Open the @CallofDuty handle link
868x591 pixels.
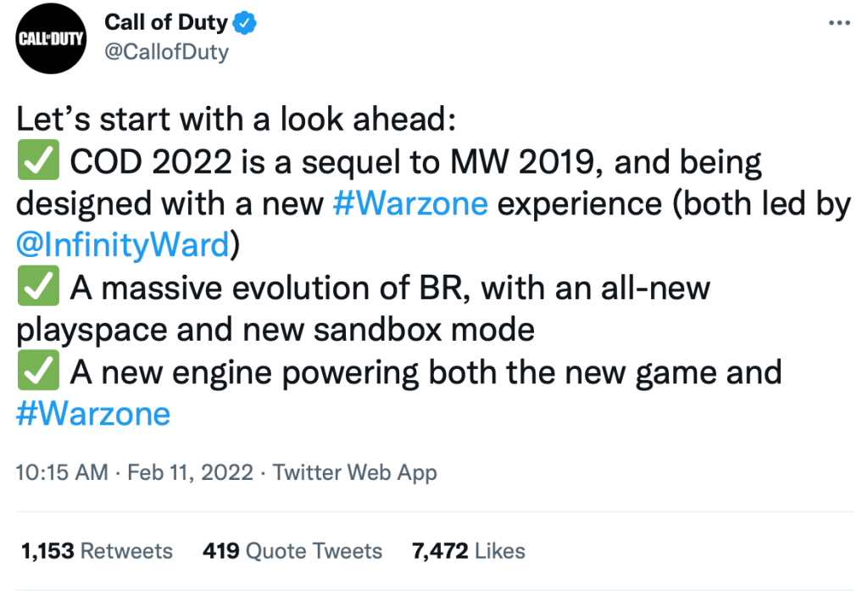(x=166, y=52)
